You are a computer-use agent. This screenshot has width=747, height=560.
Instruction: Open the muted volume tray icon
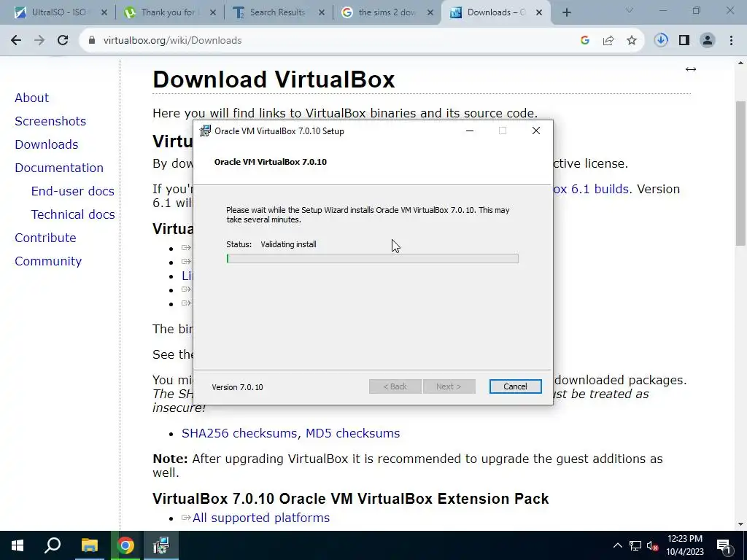coord(653,545)
